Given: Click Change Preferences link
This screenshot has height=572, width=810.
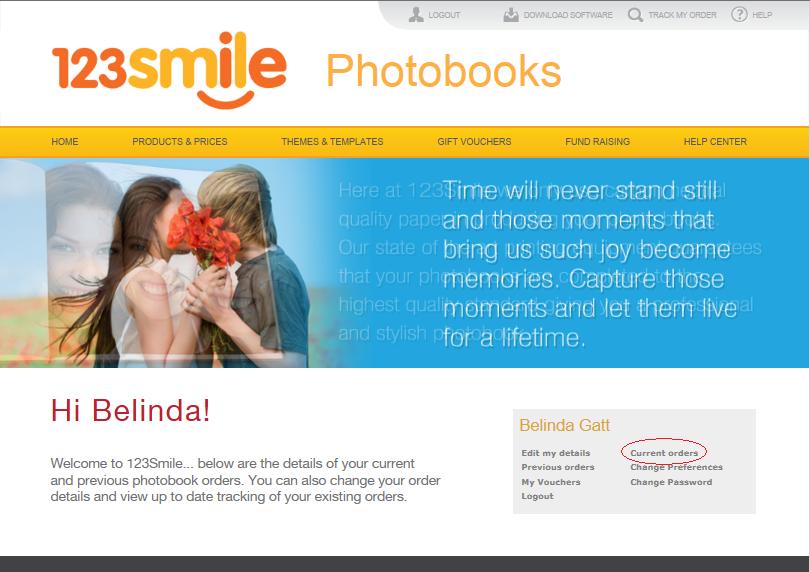Looking at the screenshot, I should pos(676,467).
